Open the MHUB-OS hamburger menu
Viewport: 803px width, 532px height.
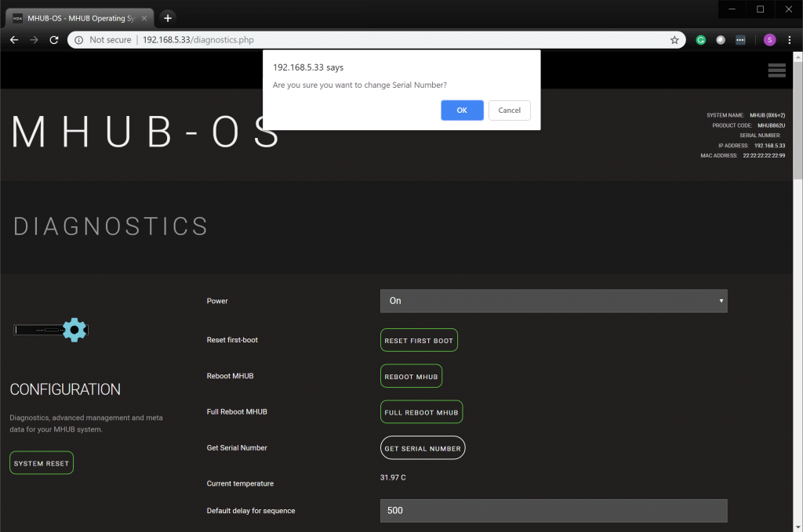776,70
